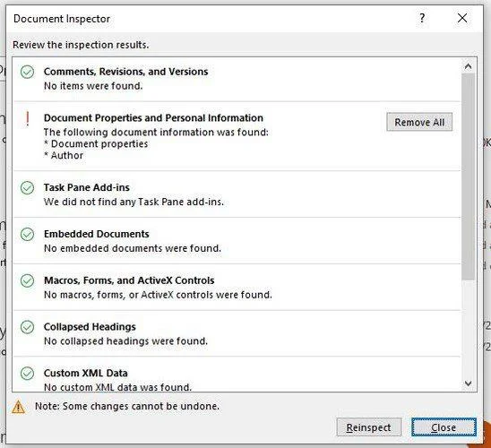
Task: Click the scroll up arrow
Action: pyautogui.click(x=468, y=66)
